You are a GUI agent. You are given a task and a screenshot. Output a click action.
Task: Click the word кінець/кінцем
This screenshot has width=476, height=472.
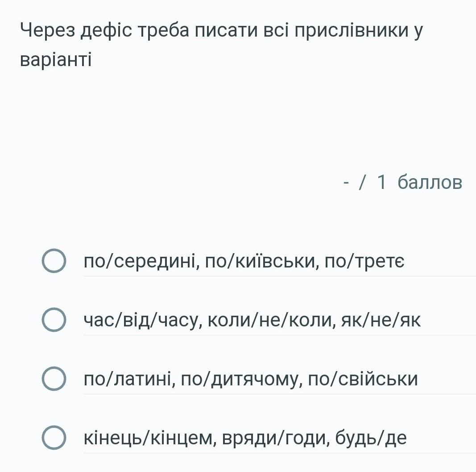click(149, 438)
